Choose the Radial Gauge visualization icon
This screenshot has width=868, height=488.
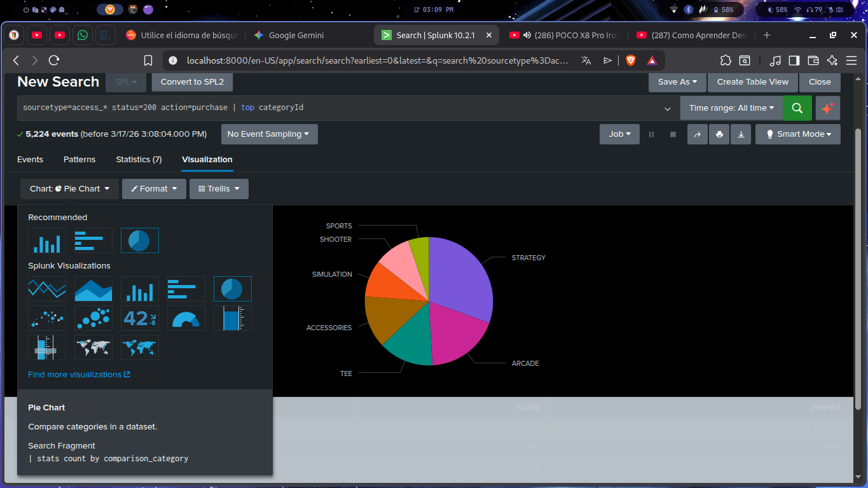coord(186,318)
